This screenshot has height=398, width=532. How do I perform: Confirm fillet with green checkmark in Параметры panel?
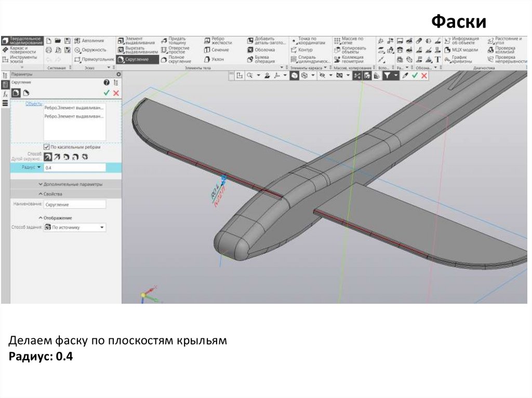[107, 92]
